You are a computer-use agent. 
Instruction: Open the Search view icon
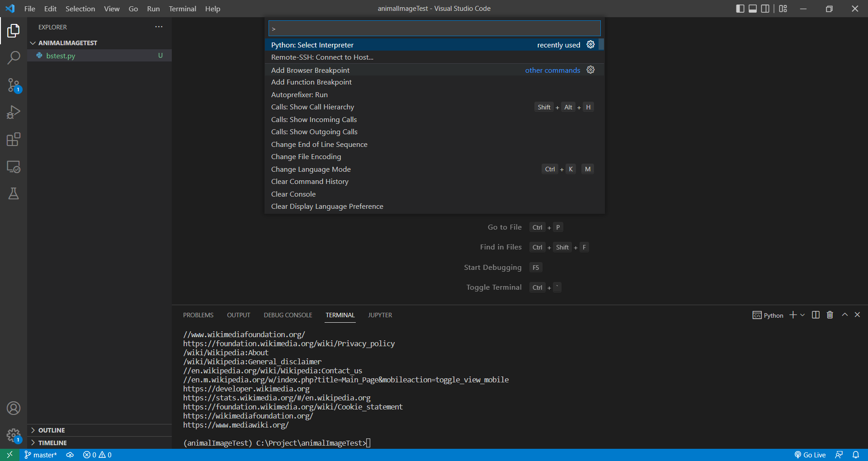click(14, 58)
